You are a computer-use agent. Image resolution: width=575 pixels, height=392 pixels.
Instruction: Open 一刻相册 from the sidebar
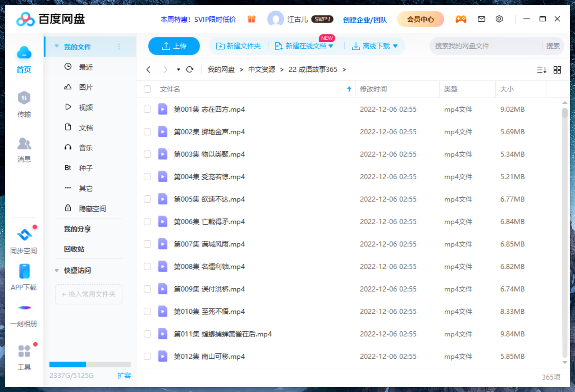(x=24, y=314)
